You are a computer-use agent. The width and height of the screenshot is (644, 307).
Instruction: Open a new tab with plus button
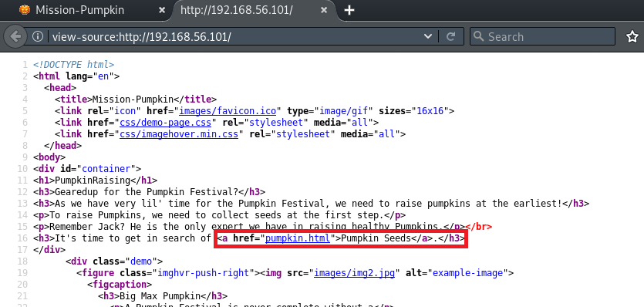pyautogui.click(x=349, y=10)
